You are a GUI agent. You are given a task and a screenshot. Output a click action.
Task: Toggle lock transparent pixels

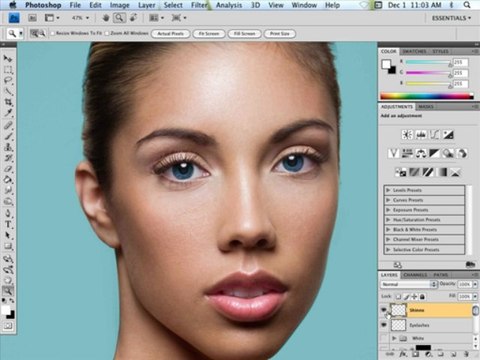(398, 296)
